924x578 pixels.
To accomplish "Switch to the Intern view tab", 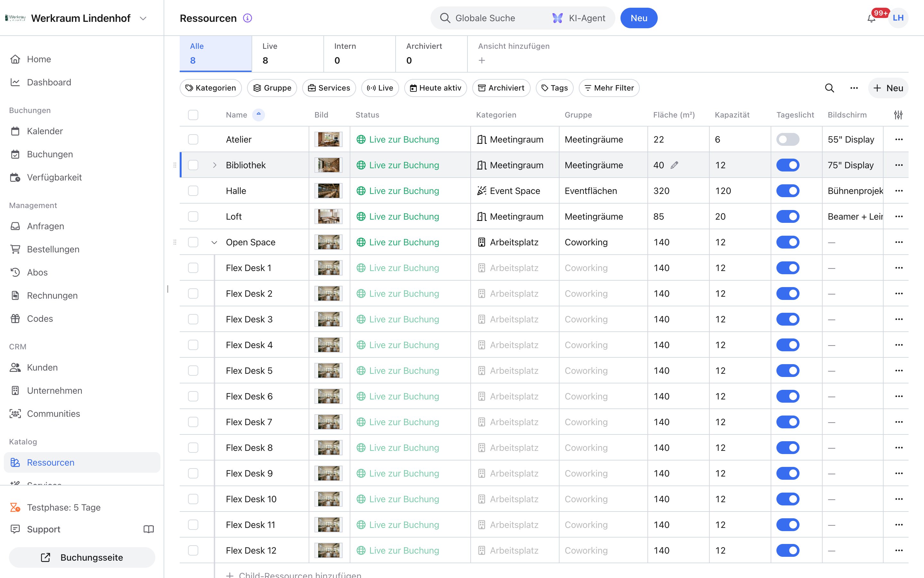I will click(x=359, y=54).
